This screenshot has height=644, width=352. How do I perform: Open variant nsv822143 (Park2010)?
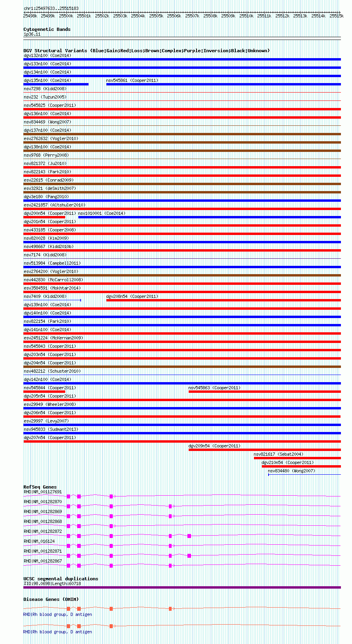pyautogui.click(x=47, y=172)
